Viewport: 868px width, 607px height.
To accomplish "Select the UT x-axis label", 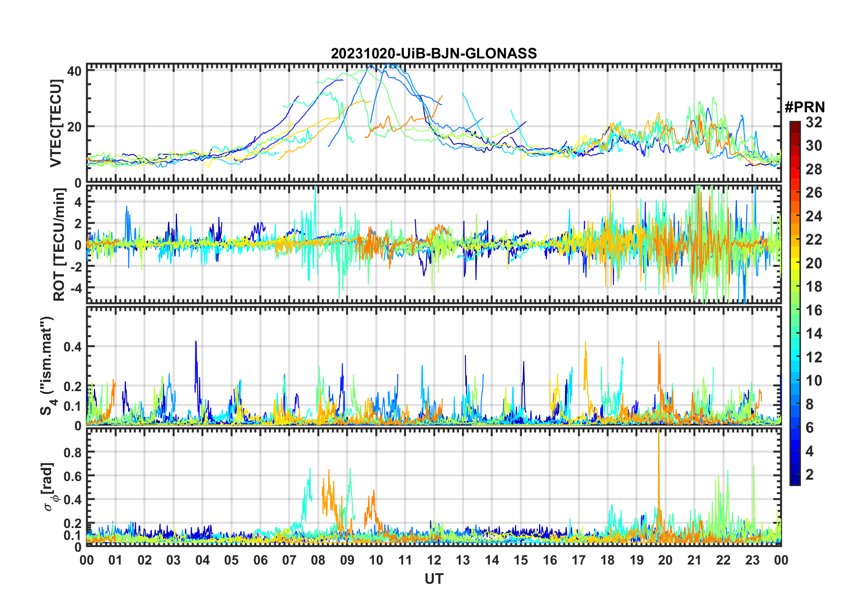I will (x=434, y=579).
